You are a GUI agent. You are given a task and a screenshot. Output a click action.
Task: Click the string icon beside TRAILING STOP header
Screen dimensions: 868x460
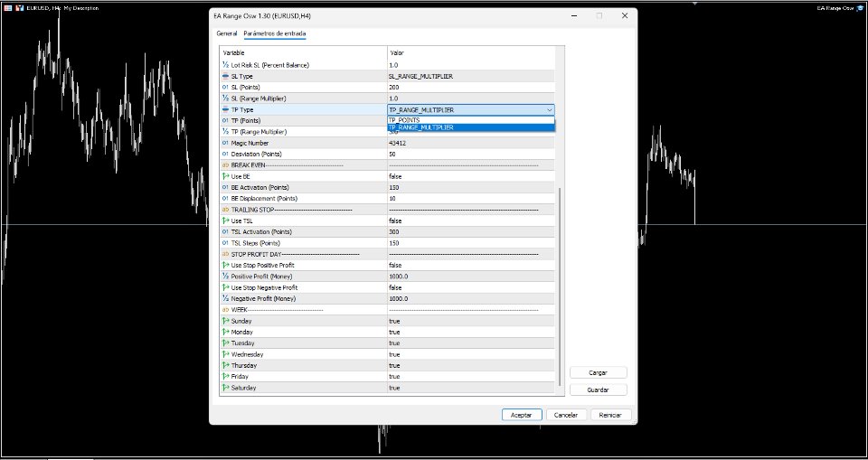coord(225,210)
